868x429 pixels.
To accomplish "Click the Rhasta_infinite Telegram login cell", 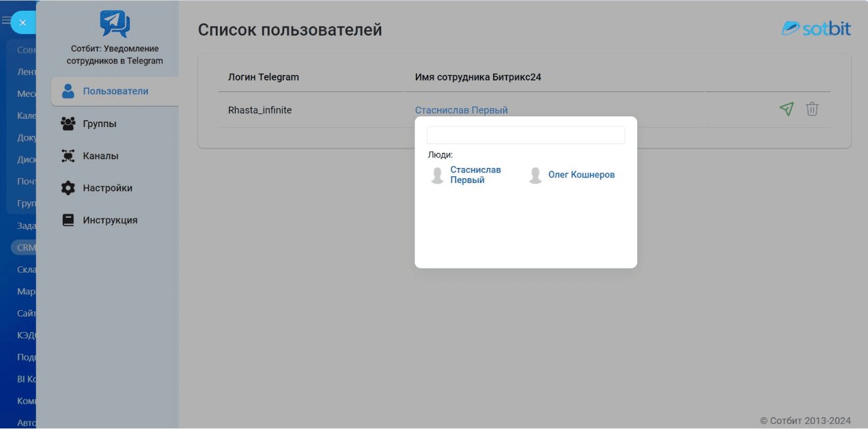I will tap(260, 110).
